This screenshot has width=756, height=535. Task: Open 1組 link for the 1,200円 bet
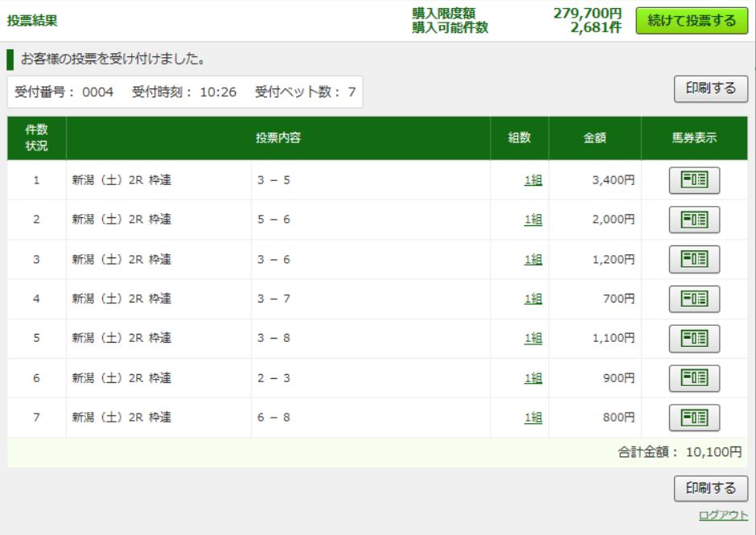click(x=532, y=259)
